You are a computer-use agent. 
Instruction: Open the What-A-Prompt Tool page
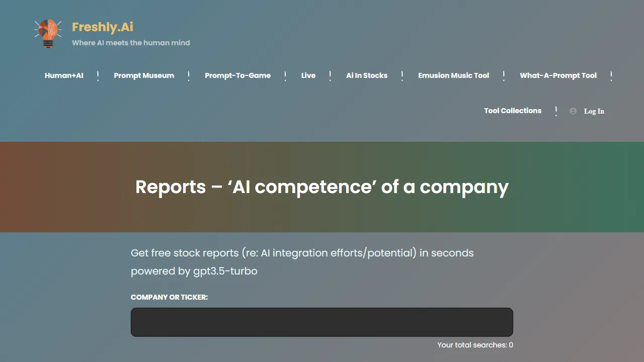click(558, 75)
